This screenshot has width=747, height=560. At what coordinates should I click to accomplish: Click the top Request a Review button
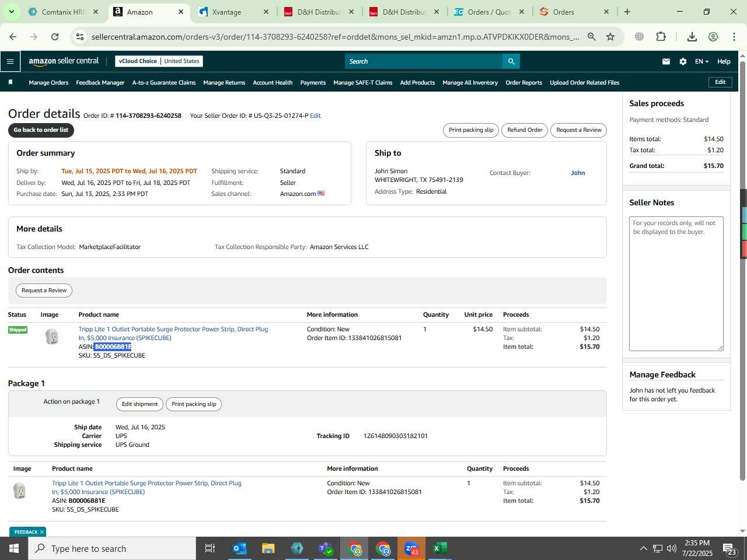tap(578, 130)
